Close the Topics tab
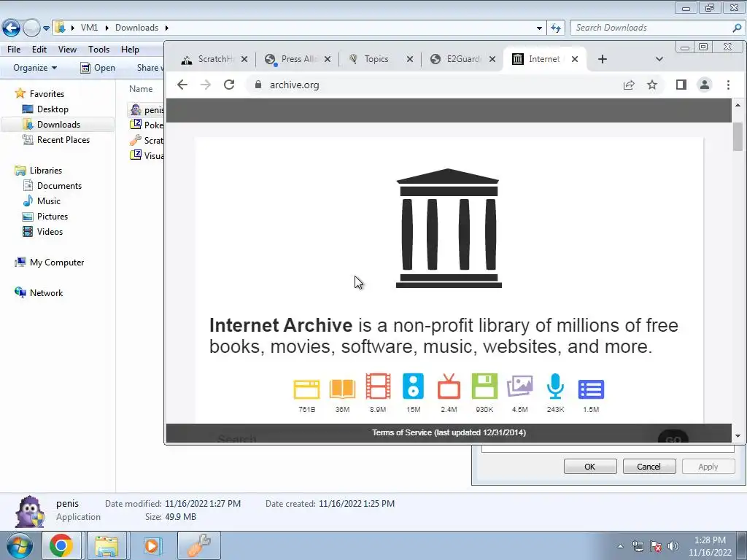The height and width of the screenshot is (560, 747). (410, 59)
